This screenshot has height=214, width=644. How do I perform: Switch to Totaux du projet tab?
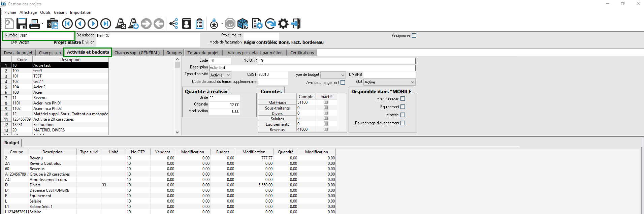[203, 53]
